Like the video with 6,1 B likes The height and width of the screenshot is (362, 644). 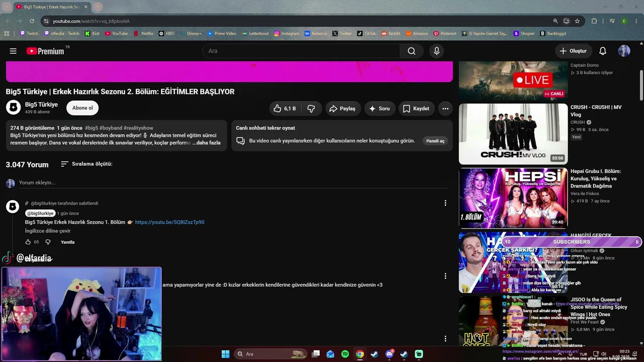(285, 109)
